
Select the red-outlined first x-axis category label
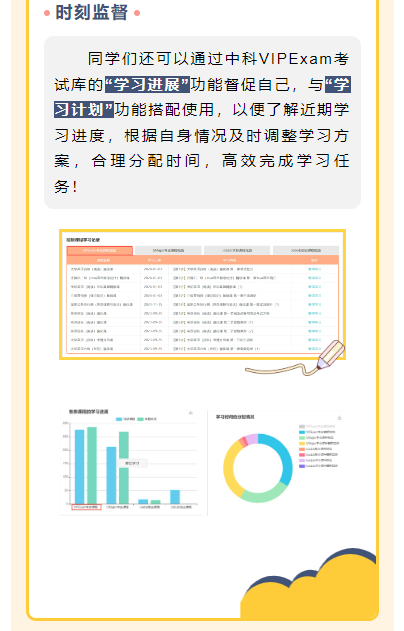pyautogui.click(x=86, y=507)
